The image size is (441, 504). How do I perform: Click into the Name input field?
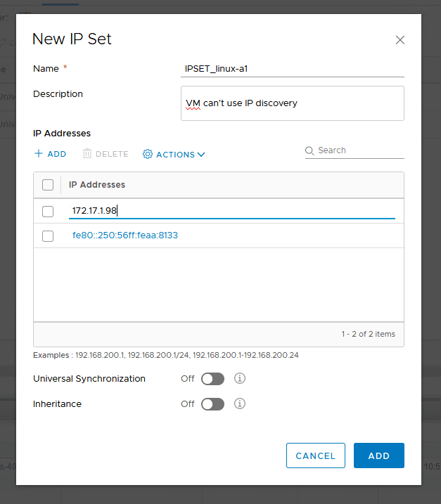pyautogui.click(x=292, y=68)
